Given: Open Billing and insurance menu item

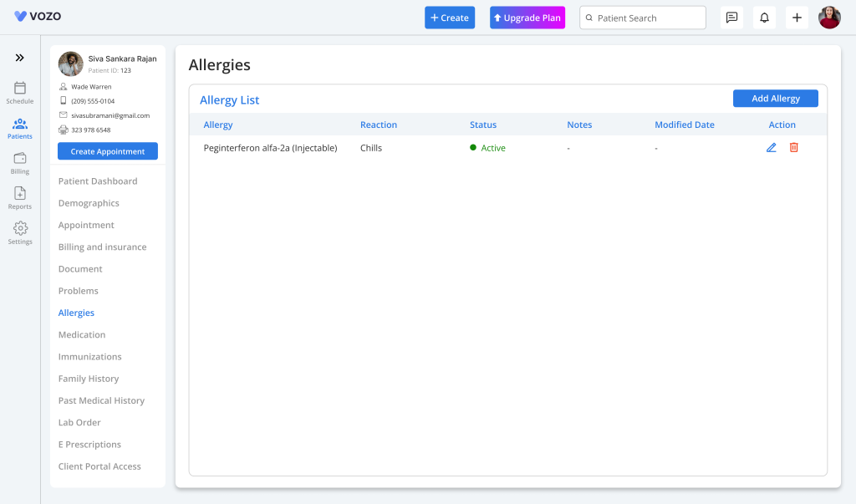Looking at the screenshot, I should click(x=102, y=247).
